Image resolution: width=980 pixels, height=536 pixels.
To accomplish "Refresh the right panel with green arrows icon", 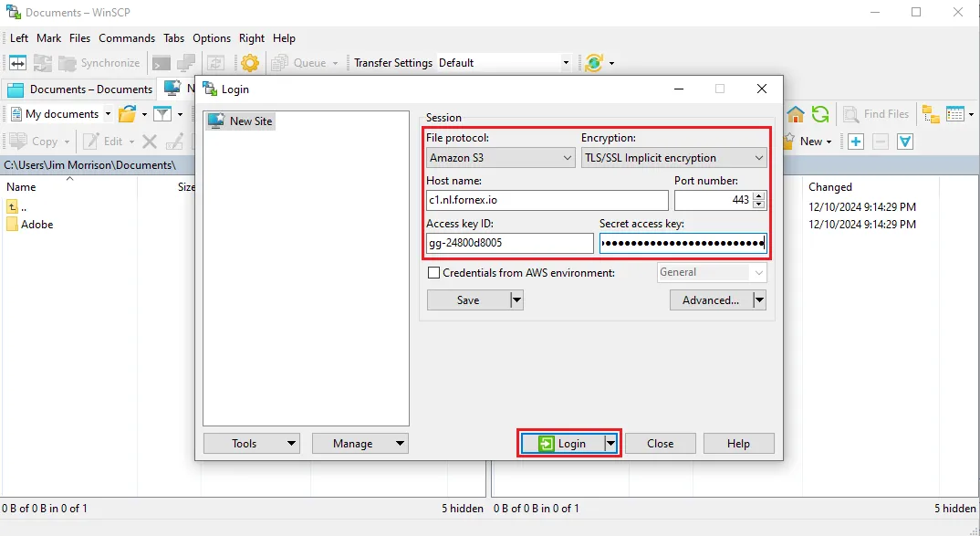I will click(x=820, y=114).
